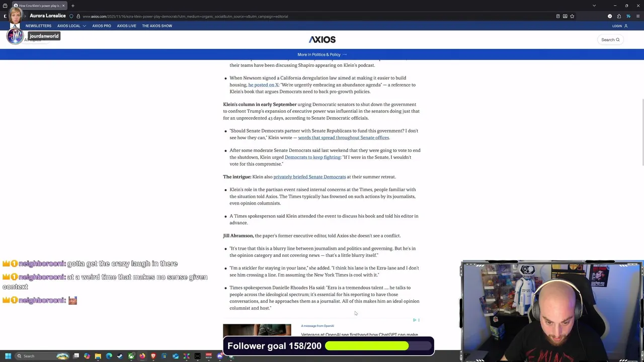Open Xbox app from taskbar
644x362 pixels.
point(131,356)
